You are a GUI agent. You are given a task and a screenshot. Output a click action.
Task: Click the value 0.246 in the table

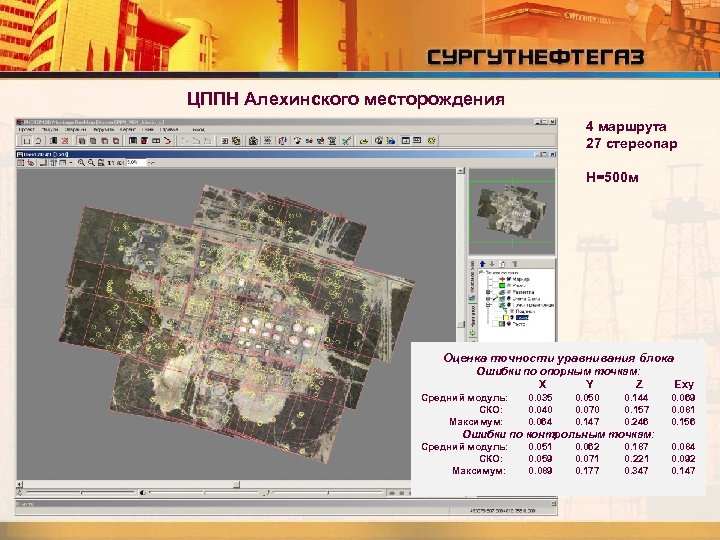[x=636, y=422]
